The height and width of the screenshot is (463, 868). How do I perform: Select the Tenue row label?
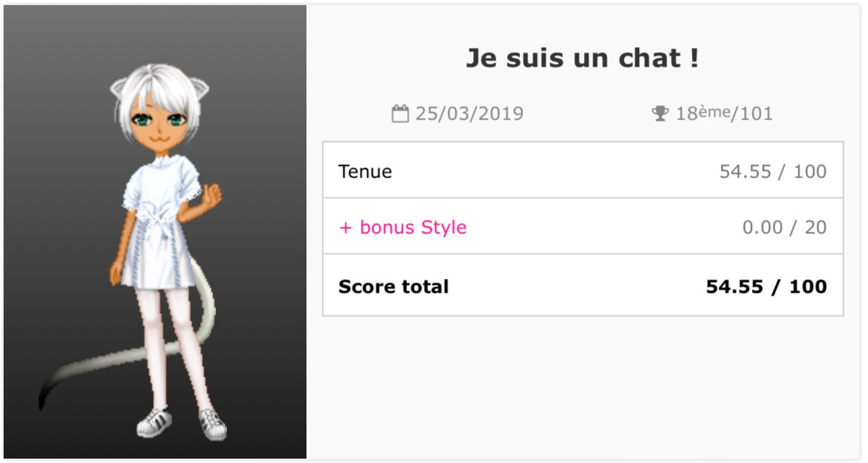(365, 172)
